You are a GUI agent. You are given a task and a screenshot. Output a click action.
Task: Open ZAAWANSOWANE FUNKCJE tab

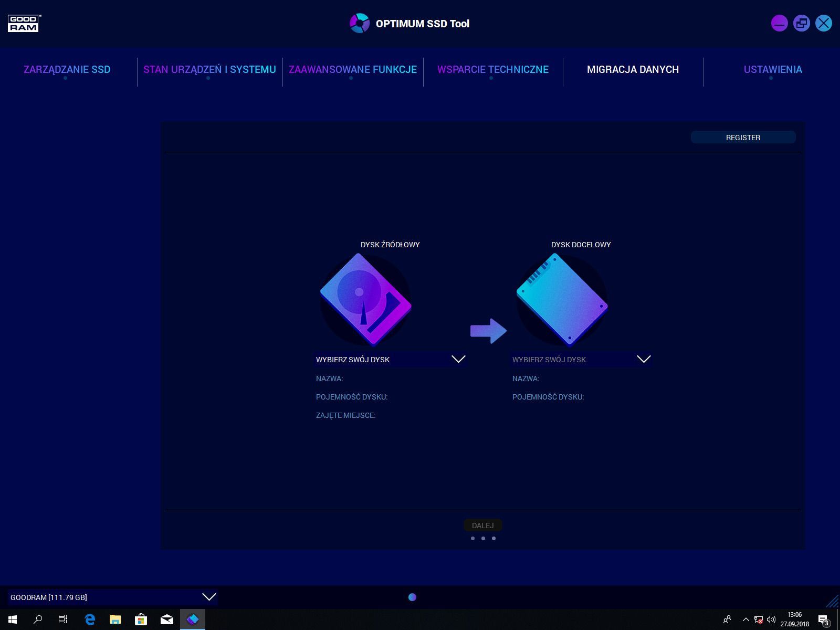(x=353, y=69)
